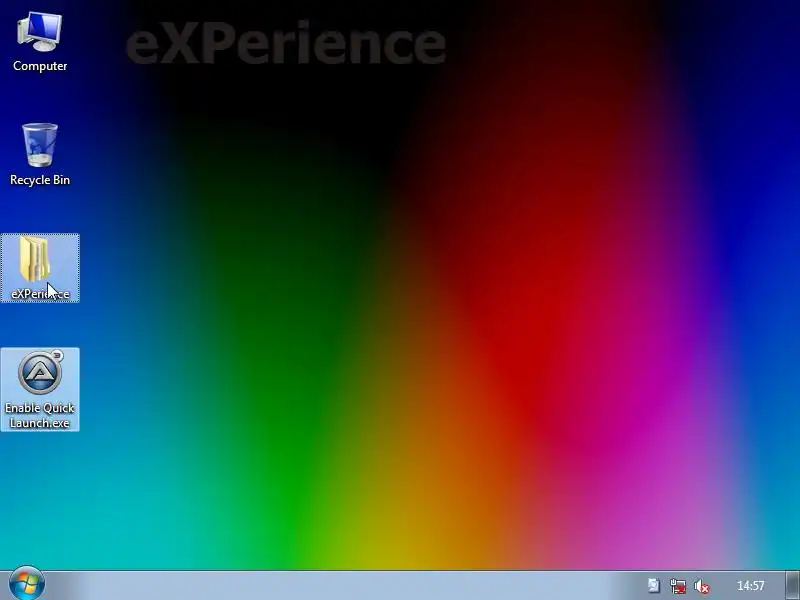Viewport: 800px width, 600px height.
Task: Click the muted speaker volume tray icon
Action: [702, 586]
